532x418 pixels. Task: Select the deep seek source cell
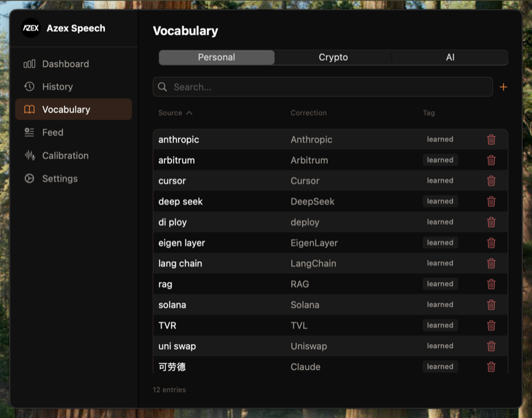[x=180, y=202]
